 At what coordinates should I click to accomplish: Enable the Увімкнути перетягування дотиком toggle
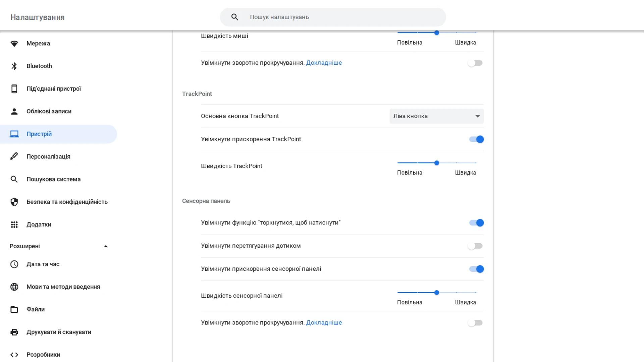point(475,246)
